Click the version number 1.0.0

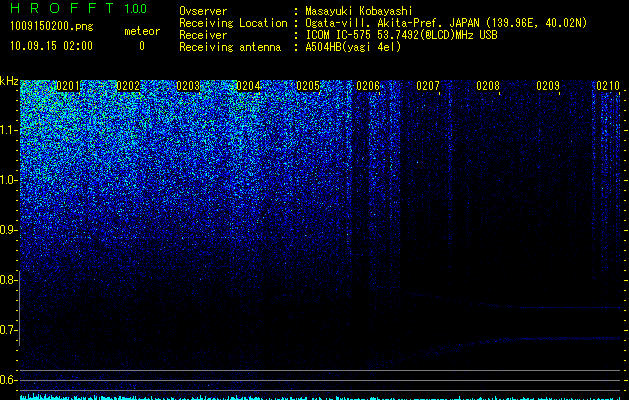tap(136, 9)
